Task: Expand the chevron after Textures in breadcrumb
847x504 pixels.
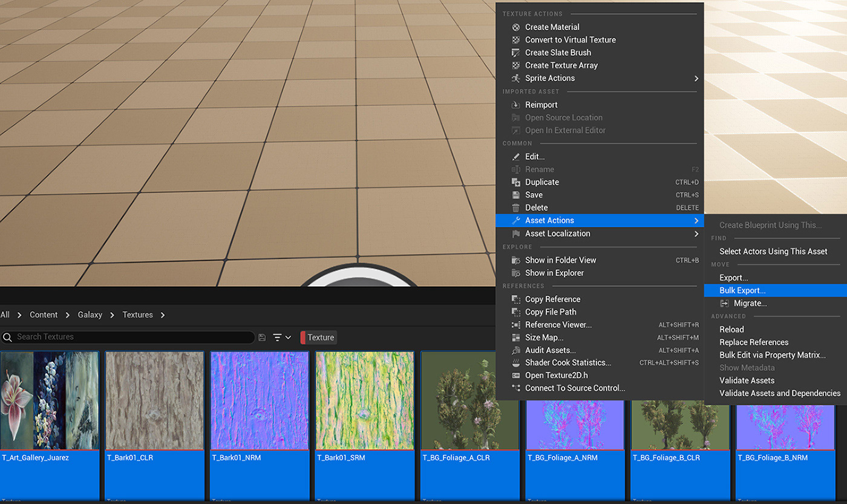Action: [163, 315]
